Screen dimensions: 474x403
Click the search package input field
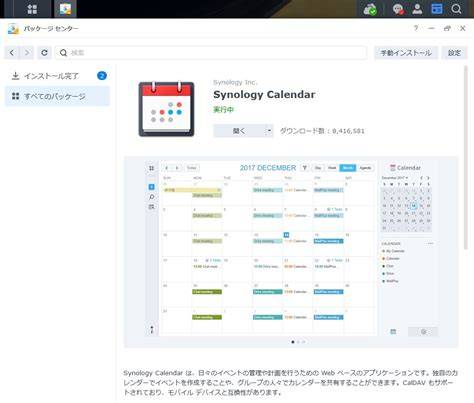pyautogui.click(x=211, y=53)
